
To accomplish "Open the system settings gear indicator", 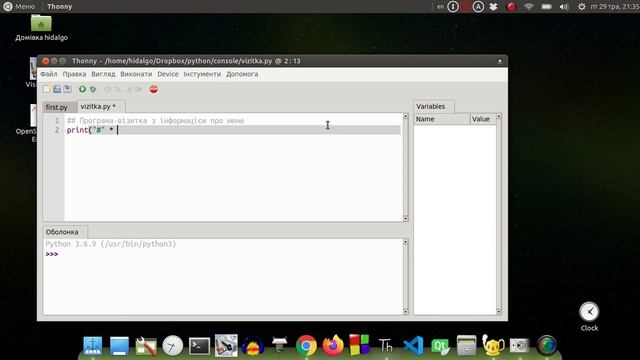I will 582,7.
